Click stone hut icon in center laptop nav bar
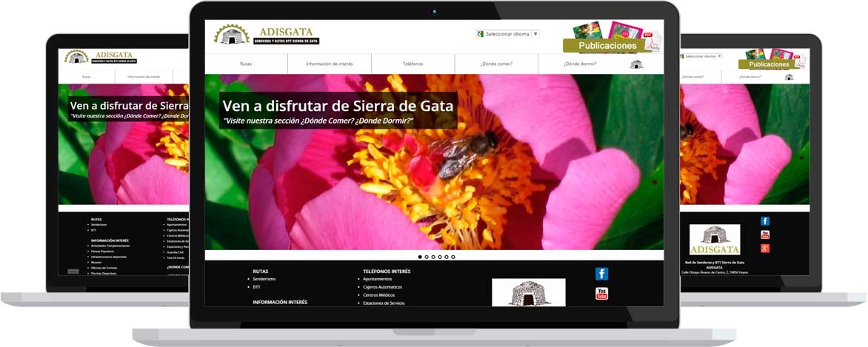Viewport: 868px width, 347px height. click(x=636, y=64)
